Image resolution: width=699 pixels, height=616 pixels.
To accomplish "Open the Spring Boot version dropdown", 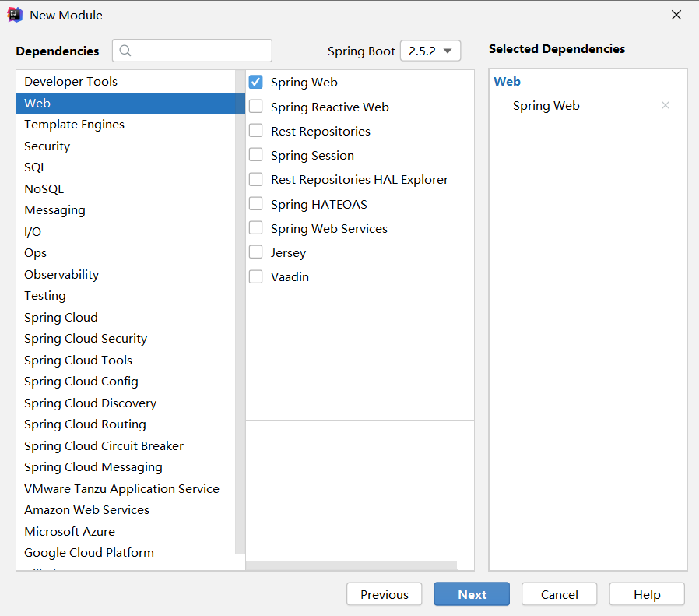I will click(430, 51).
